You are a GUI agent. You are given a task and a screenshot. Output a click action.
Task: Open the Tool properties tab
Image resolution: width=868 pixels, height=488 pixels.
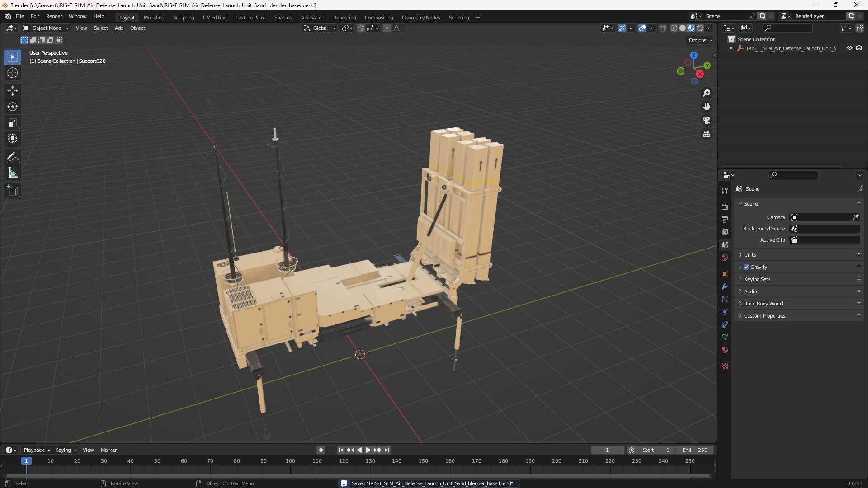click(725, 191)
